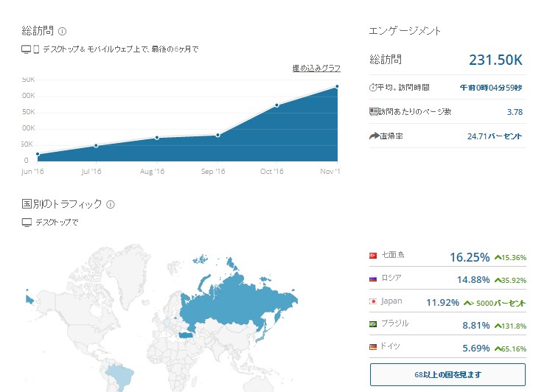Viewport: 547px width, 392px height.
Task: Select the Oct '16 data point on chart
Action: pyautogui.click(x=276, y=105)
